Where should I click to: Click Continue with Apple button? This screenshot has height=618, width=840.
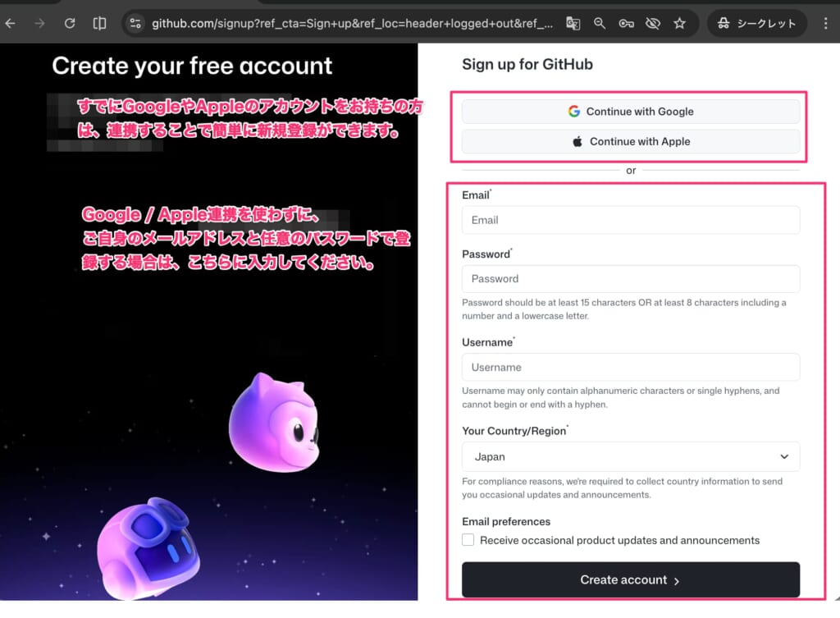[x=630, y=141]
